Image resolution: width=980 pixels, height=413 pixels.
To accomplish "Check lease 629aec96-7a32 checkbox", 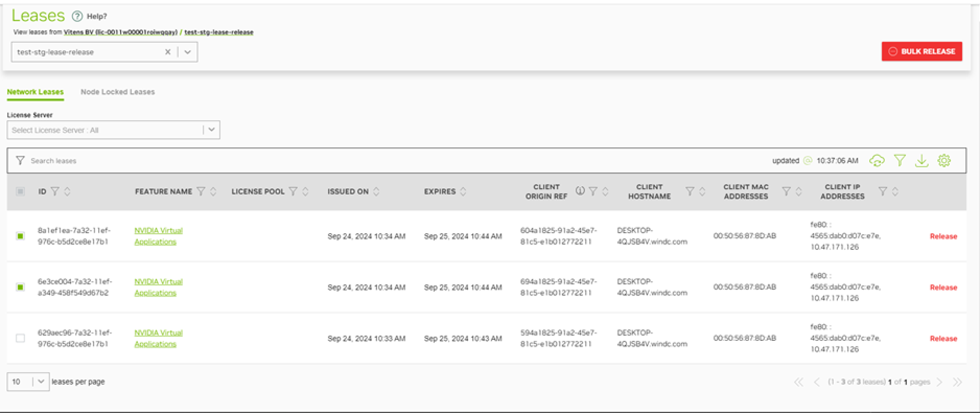I will (x=20, y=338).
